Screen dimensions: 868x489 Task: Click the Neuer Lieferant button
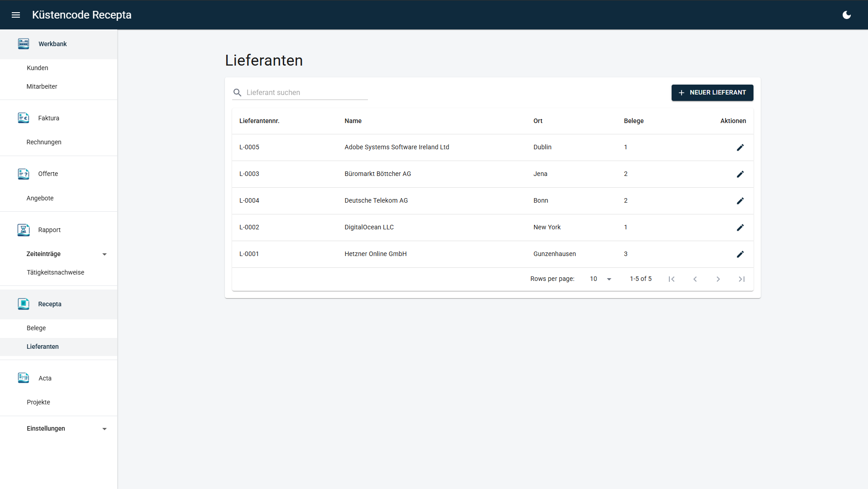click(712, 93)
